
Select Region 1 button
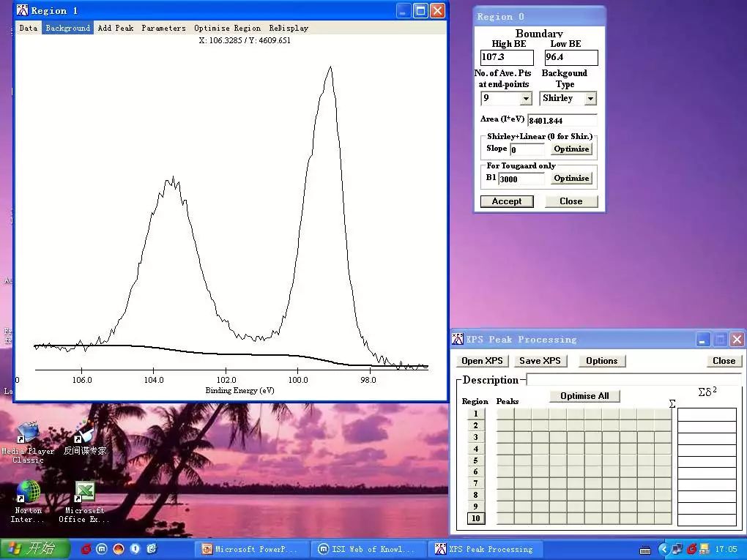[x=475, y=414]
